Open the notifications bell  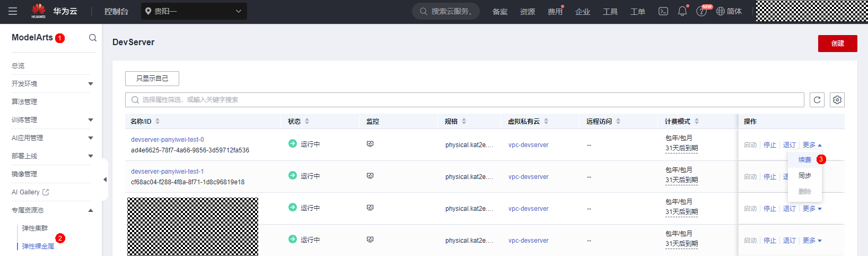click(682, 11)
